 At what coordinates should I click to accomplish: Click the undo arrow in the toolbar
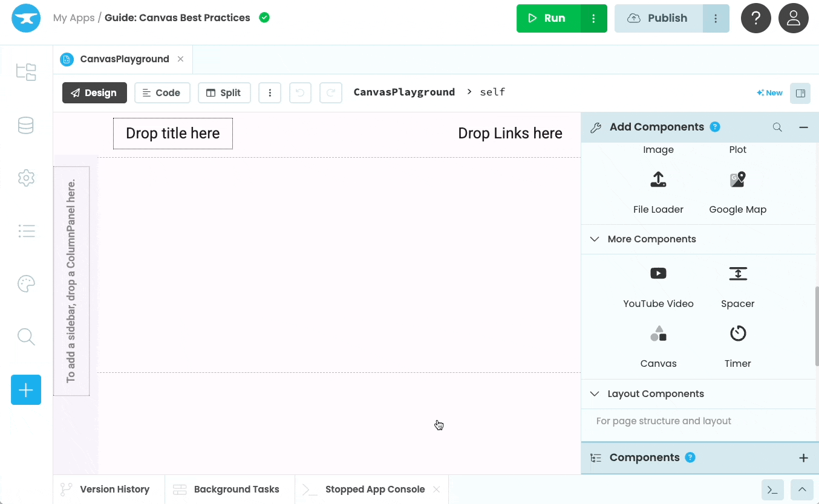coord(300,92)
